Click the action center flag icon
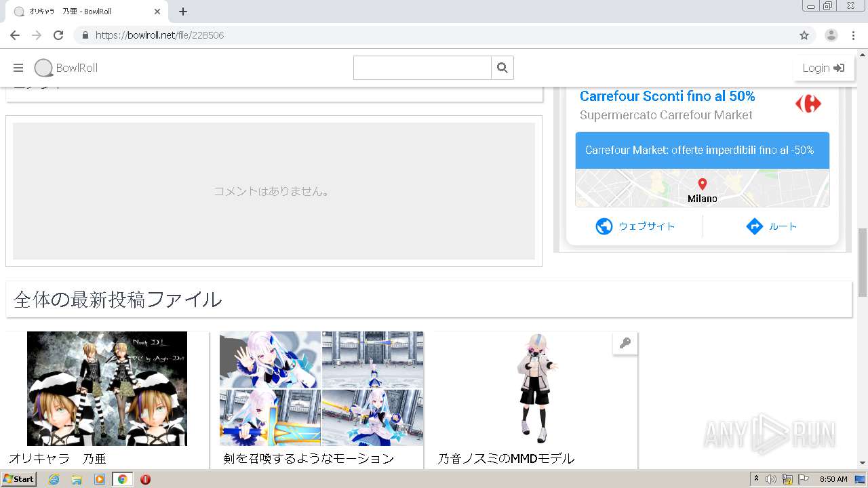This screenshot has width=868, height=488. click(804, 479)
